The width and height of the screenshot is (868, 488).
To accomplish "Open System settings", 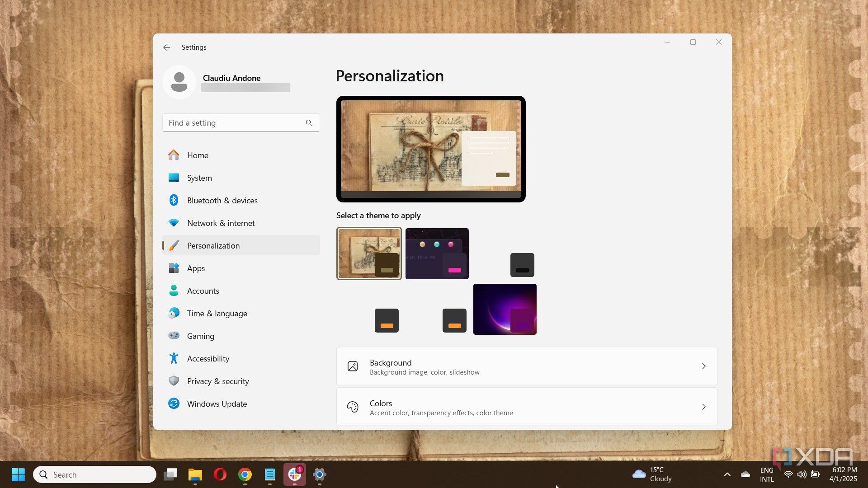I will [241, 178].
